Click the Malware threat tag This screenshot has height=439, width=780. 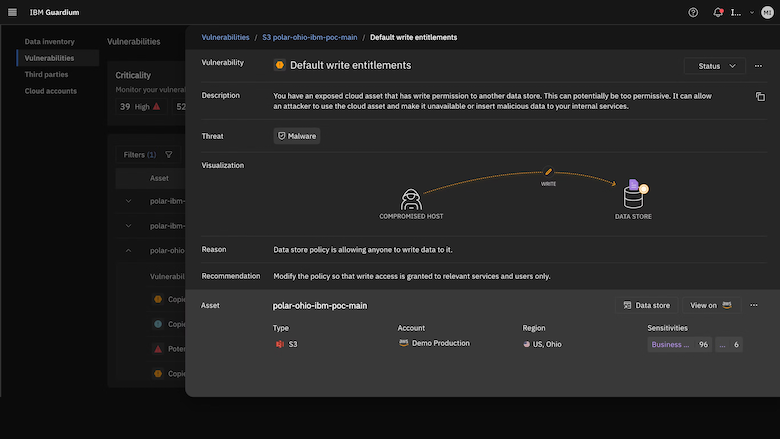tap(296, 136)
